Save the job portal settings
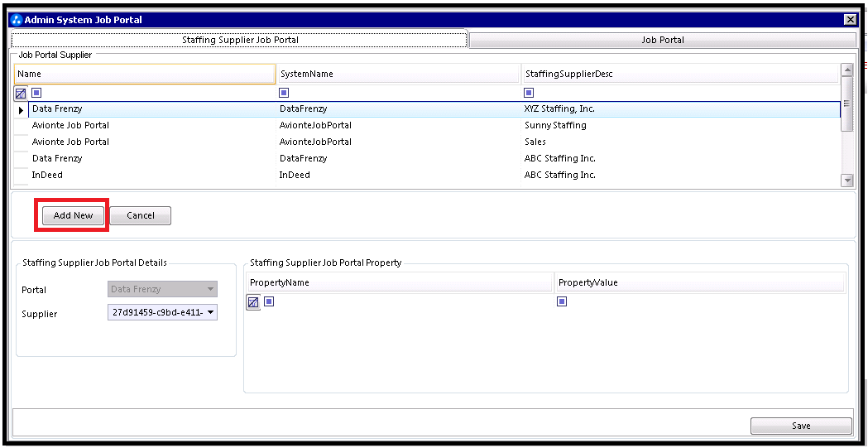 coord(801,426)
